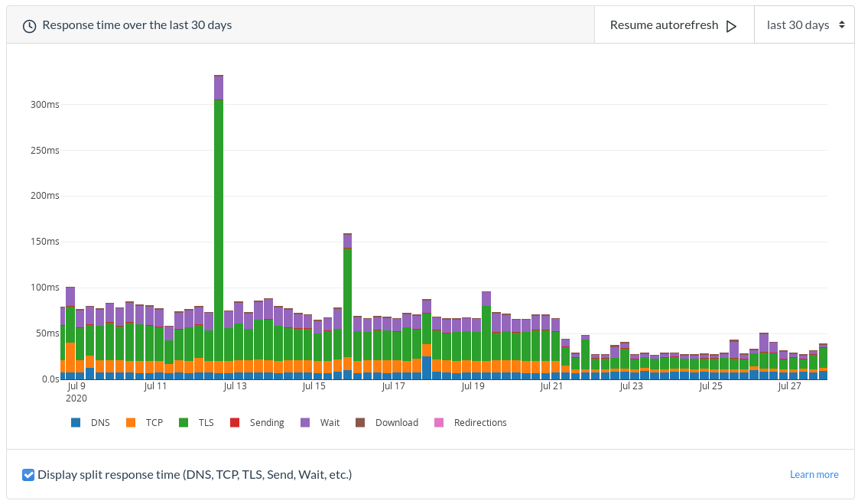The image size is (858, 504).
Task: Open the Learn more link
Action: point(814,474)
